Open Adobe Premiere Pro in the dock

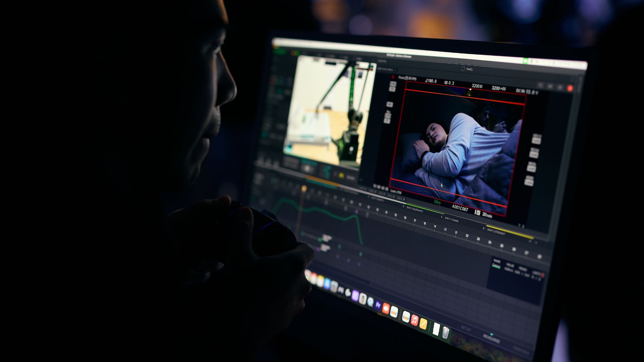point(378,305)
